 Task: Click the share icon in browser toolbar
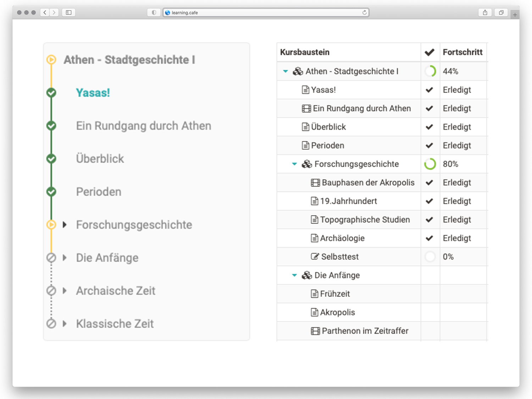click(485, 12)
